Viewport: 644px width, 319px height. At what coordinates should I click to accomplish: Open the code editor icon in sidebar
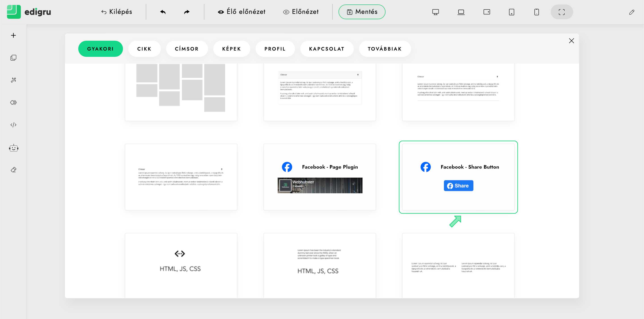click(13, 125)
